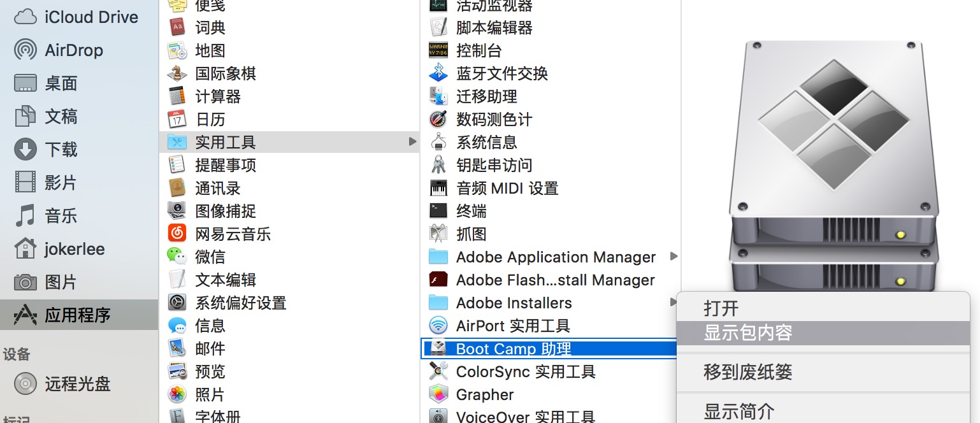980x423 pixels.
Task: Select the 地图 app icon
Action: pos(177,50)
